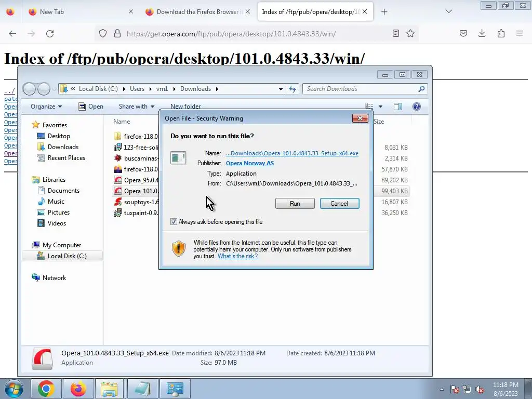Open the Windows Start menu
The width and height of the screenshot is (532, 399).
(13, 389)
